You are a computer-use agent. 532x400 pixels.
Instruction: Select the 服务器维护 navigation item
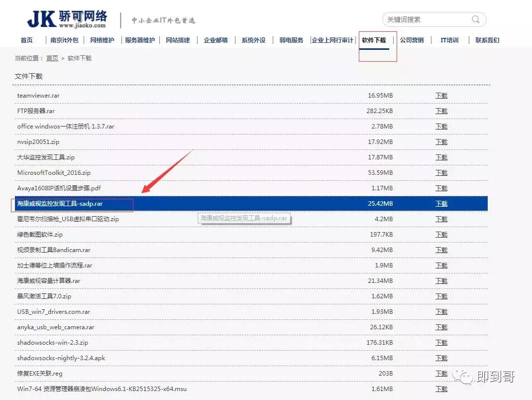(x=140, y=40)
